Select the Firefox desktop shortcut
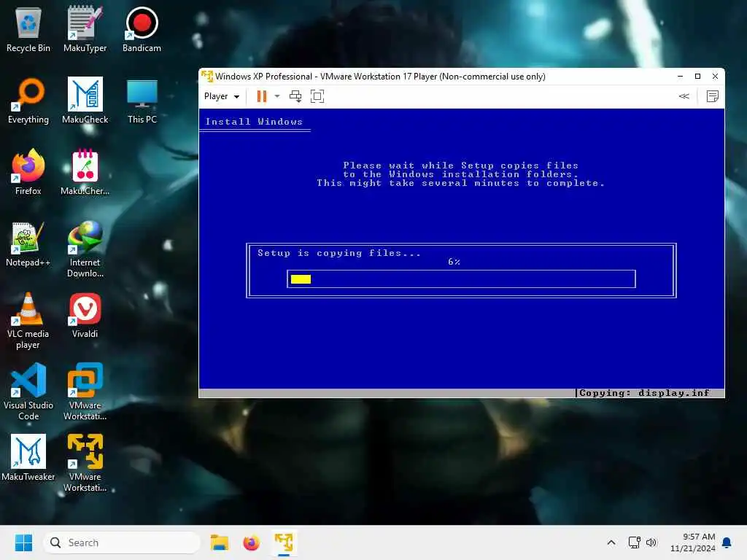Viewport: 747px width, 560px height. 28,172
